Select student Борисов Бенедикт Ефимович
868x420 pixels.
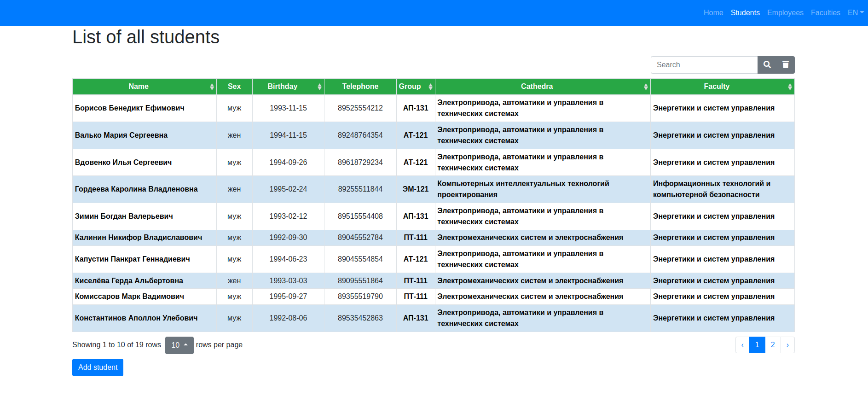(x=130, y=108)
